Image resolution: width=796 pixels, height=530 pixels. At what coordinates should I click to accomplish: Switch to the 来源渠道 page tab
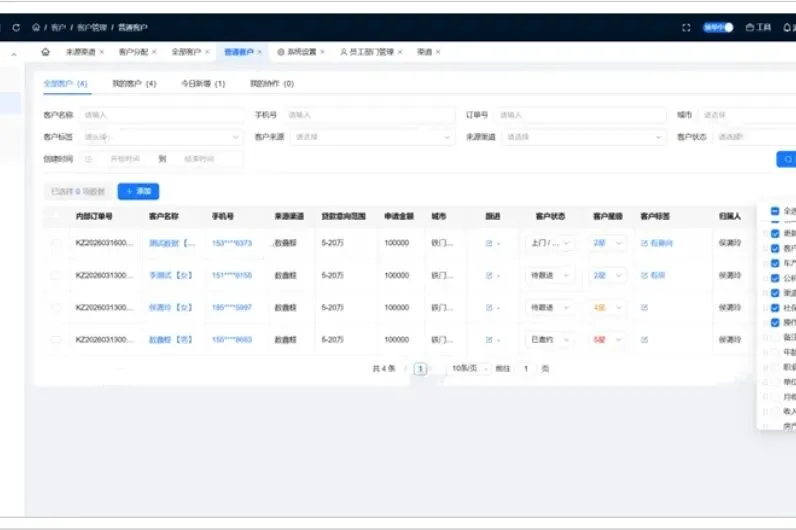pyautogui.click(x=81, y=52)
